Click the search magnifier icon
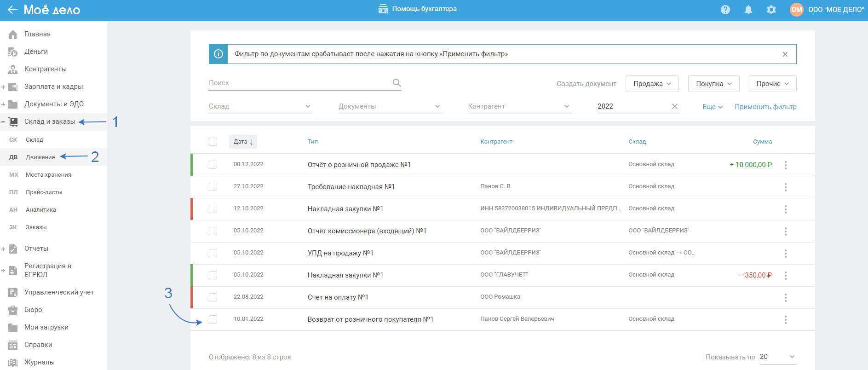Image resolution: width=868 pixels, height=370 pixels. pyautogui.click(x=397, y=83)
